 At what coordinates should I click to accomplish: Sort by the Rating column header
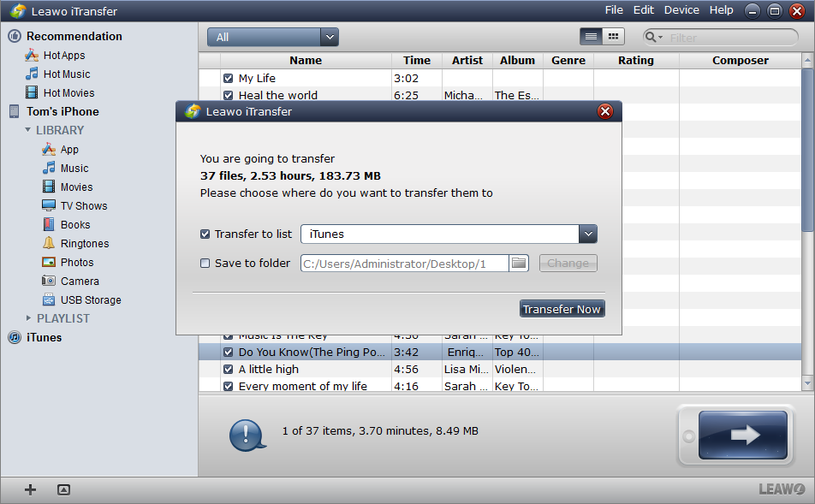pos(636,60)
